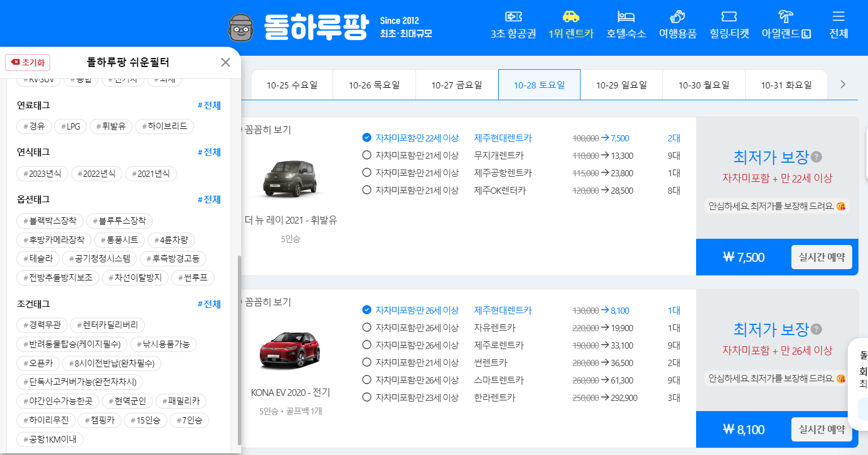Select the 자유렌트카 radio option
This screenshot has height=455, width=868.
click(x=367, y=327)
